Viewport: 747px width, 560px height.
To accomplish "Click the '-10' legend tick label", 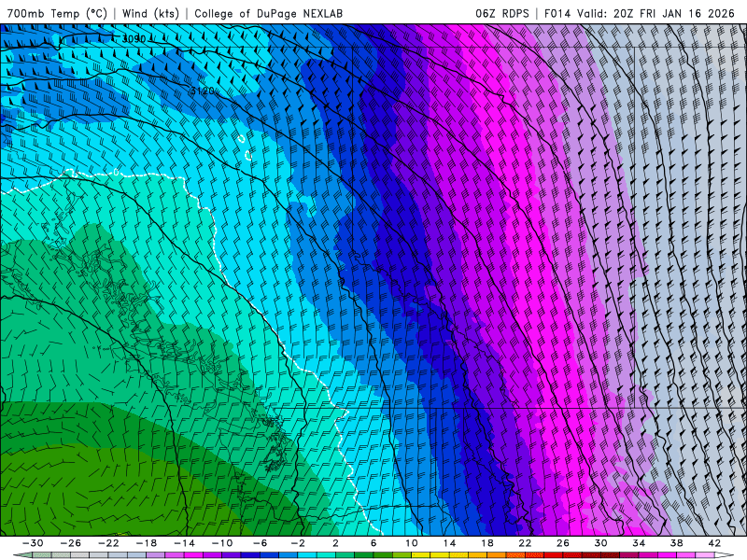I will (x=221, y=543).
